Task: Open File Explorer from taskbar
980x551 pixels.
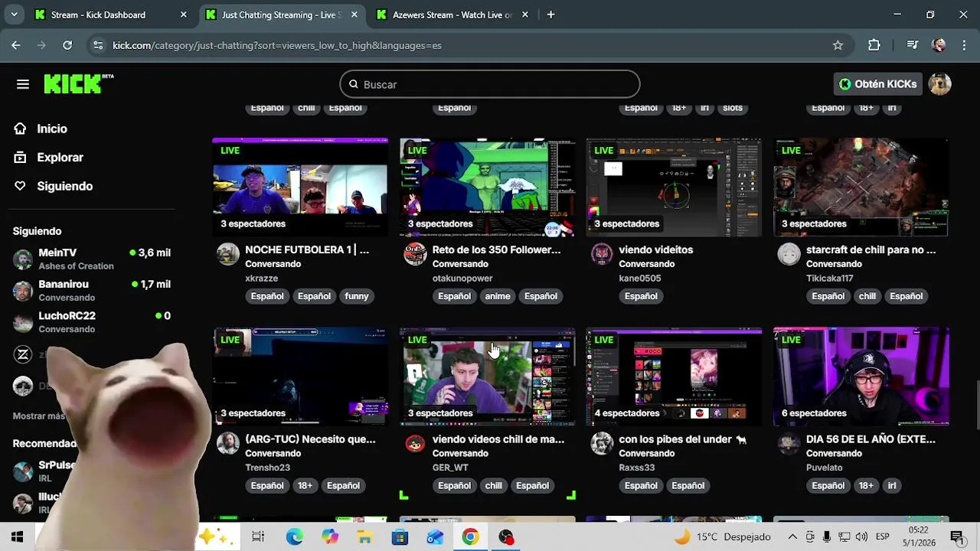Action: (x=364, y=537)
